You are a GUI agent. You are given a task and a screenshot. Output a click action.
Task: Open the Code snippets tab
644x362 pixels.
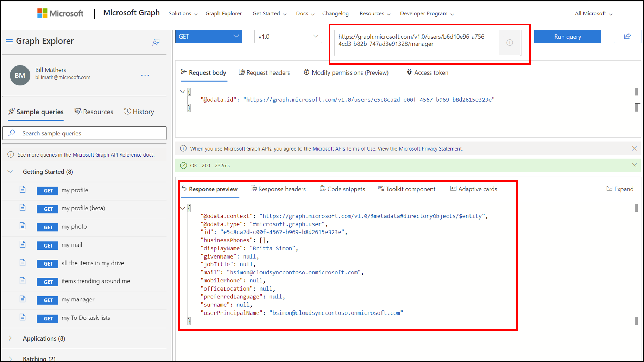pyautogui.click(x=342, y=189)
